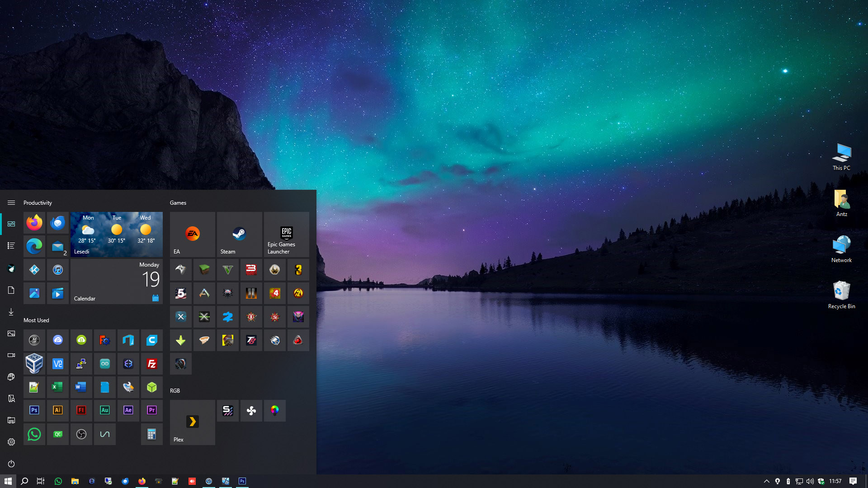This screenshot has width=868, height=488.
Task: Launch Adobe Photoshop from Most Used
Action: (x=34, y=410)
